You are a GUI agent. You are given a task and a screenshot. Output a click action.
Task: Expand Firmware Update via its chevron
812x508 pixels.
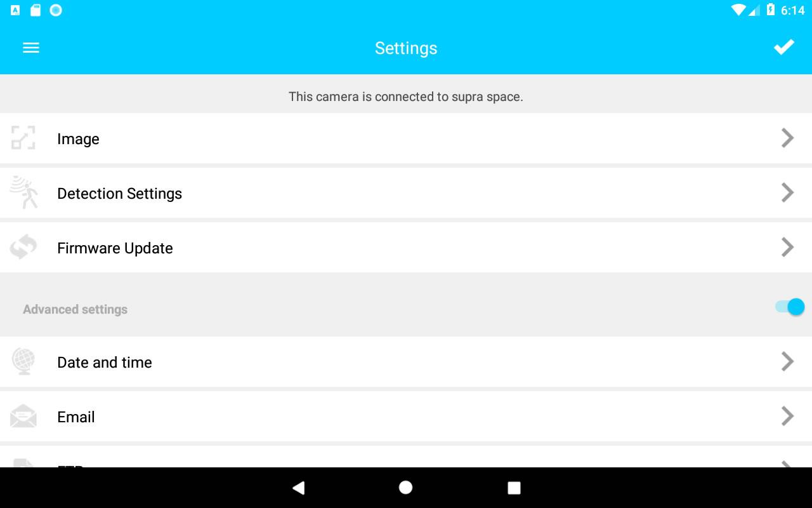(x=787, y=247)
